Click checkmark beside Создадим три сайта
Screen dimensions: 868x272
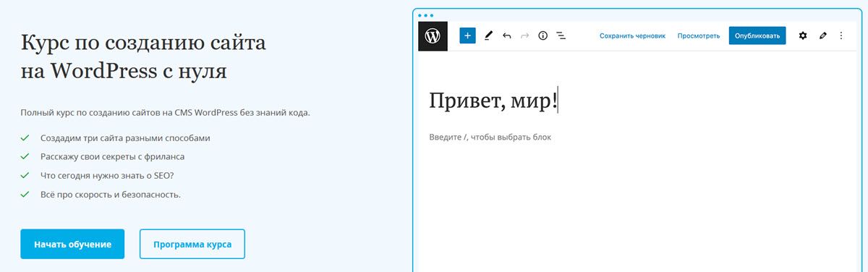click(25, 137)
